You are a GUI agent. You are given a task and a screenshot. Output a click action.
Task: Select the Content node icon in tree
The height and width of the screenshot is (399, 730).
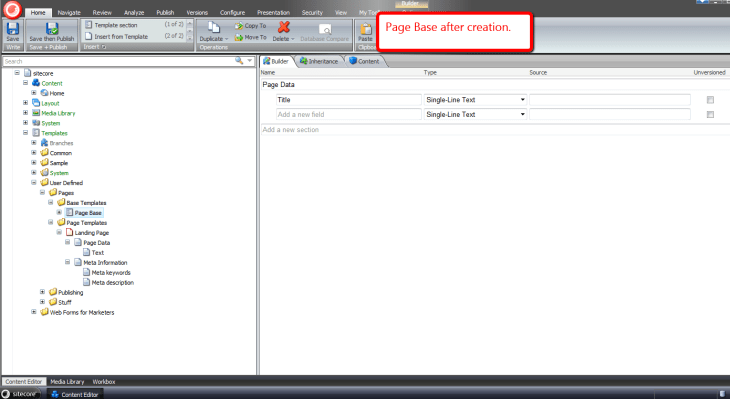tap(36, 83)
